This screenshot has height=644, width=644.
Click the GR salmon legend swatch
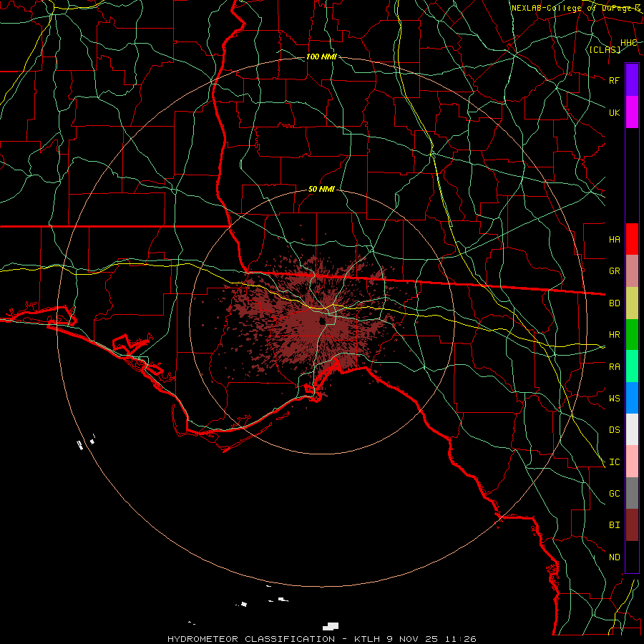coord(632,270)
